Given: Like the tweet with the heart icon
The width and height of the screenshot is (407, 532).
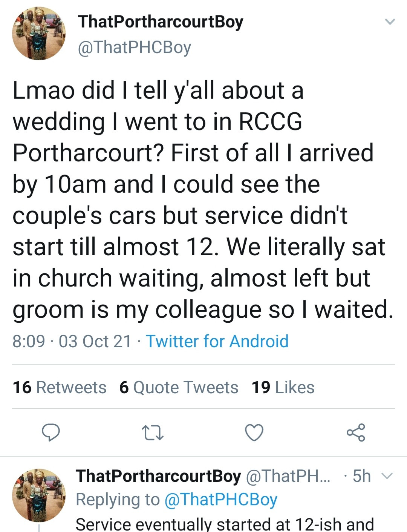Looking at the screenshot, I should [254, 432].
